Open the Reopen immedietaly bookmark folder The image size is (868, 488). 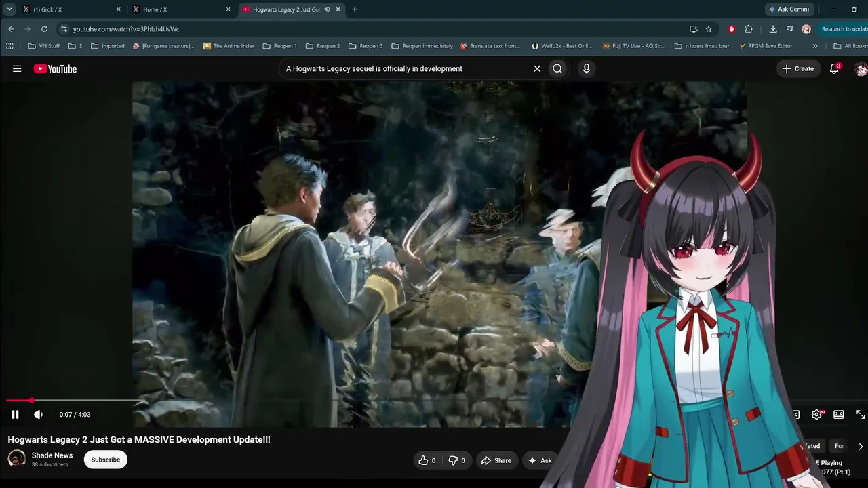(x=422, y=46)
